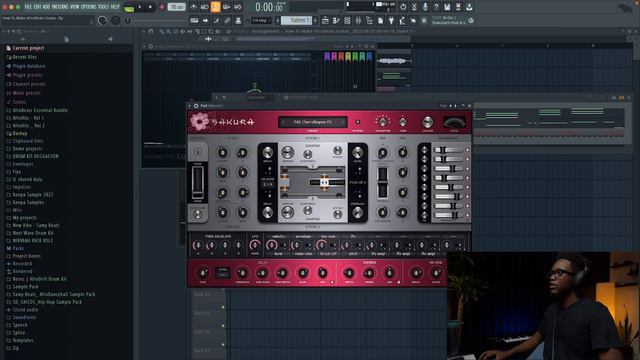Click the Tune knob in Sakura header
640x360 pixels.
[x=402, y=122]
